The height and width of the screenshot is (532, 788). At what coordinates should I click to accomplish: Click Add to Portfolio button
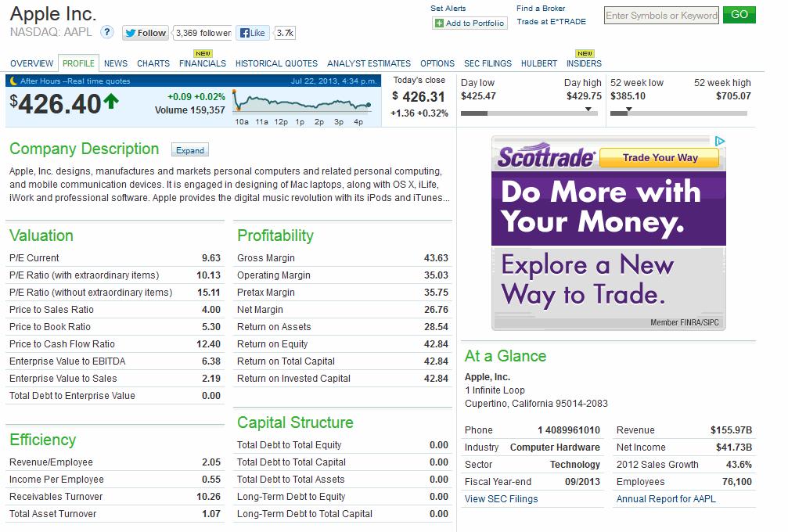(470, 23)
